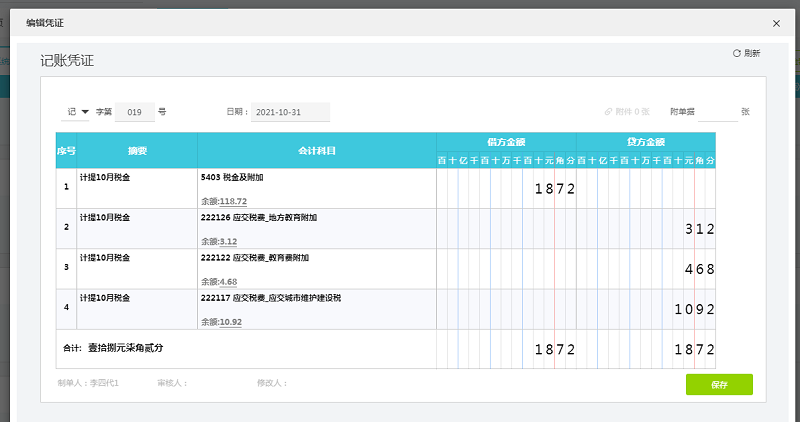Click row 2 credit amount 312
Image resolution: width=800 pixels, height=422 pixels.
[699, 229]
